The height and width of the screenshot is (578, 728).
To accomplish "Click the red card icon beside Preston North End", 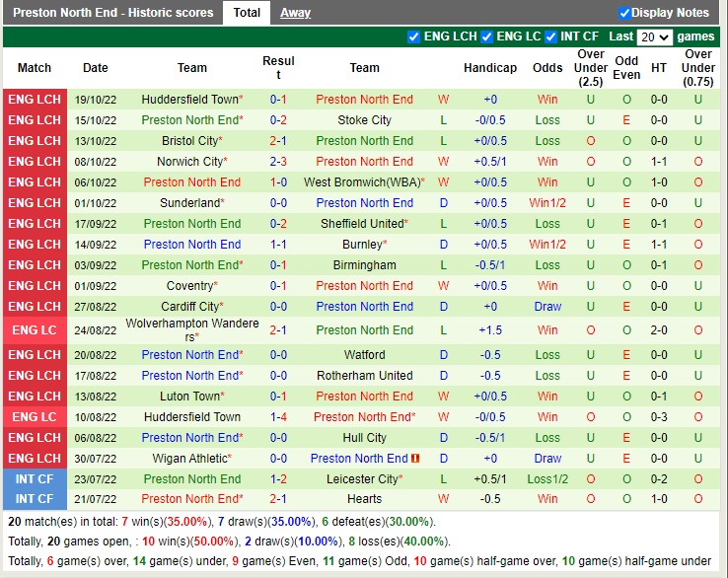I will pyautogui.click(x=414, y=459).
